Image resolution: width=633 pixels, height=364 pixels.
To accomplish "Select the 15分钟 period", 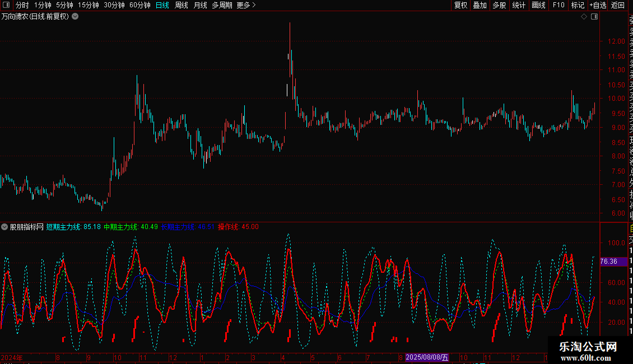I will (x=89, y=5).
